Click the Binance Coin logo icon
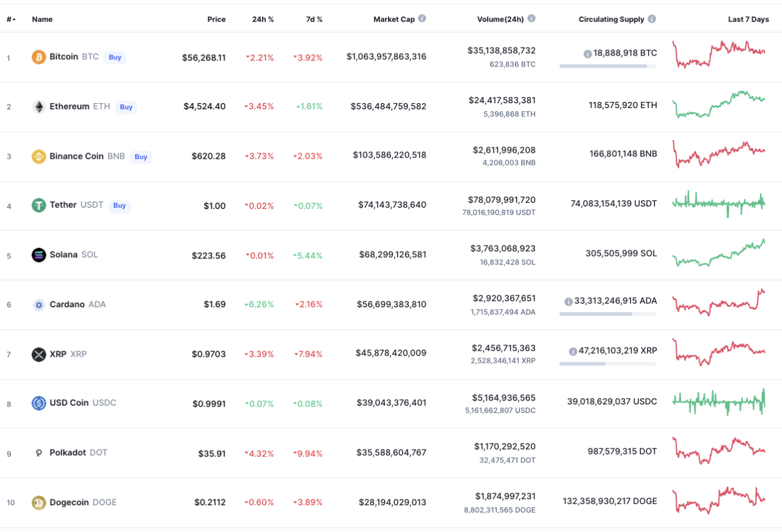782x532 pixels. [x=38, y=156]
